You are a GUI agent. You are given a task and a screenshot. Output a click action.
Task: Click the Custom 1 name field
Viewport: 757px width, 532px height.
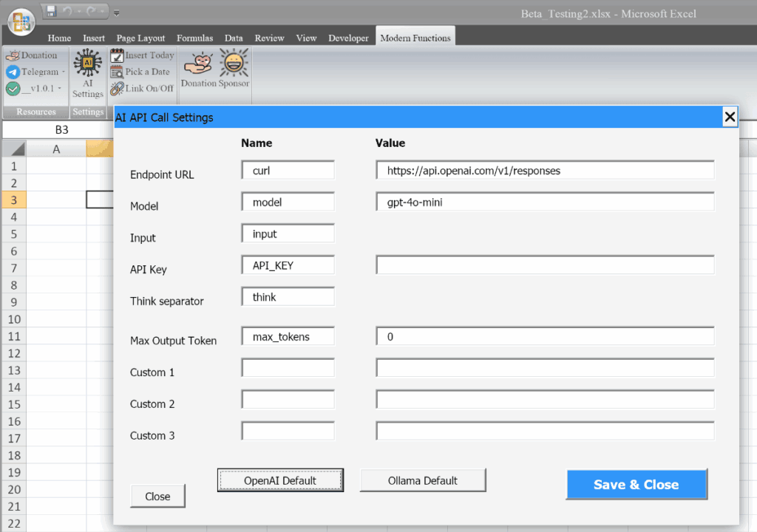pos(288,368)
